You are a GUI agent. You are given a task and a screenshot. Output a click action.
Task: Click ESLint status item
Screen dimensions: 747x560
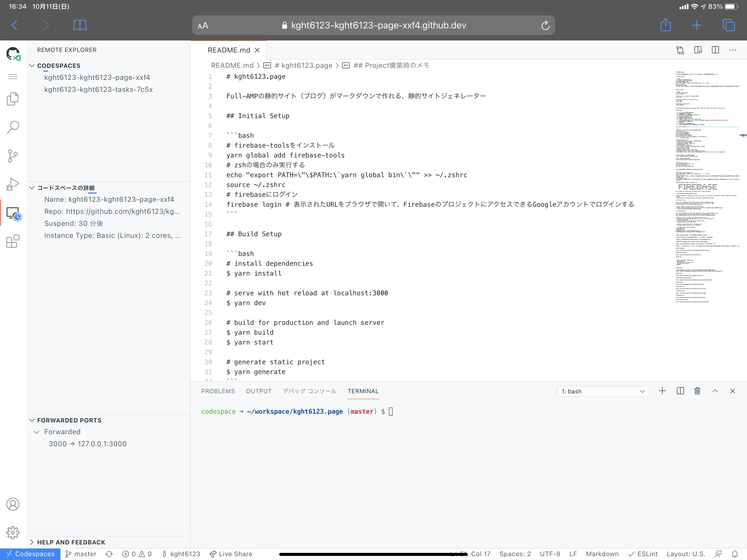tap(643, 554)
